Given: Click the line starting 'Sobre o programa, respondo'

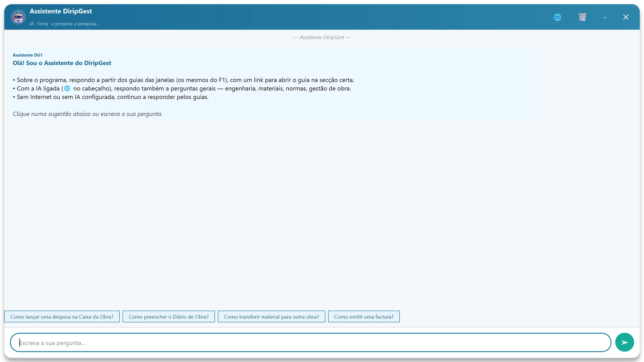Looking at the screenshot, I should coord(183,80).
